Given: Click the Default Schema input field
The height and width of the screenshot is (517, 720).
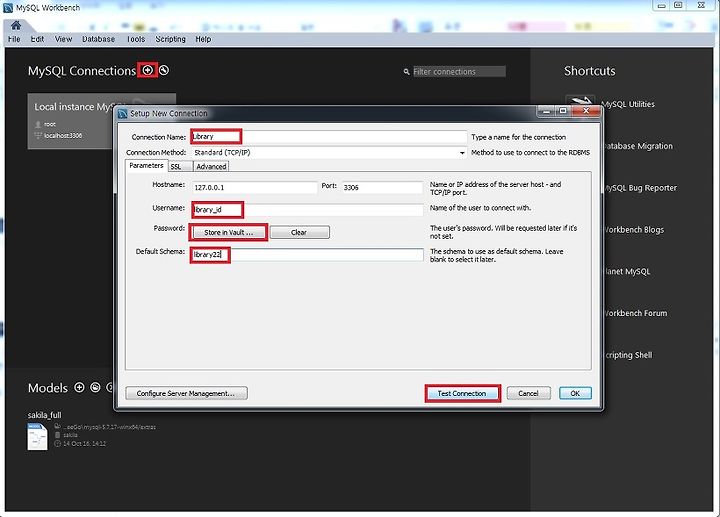Looking at the screenshot, I should pyautogui.click(x=307, y=255).
